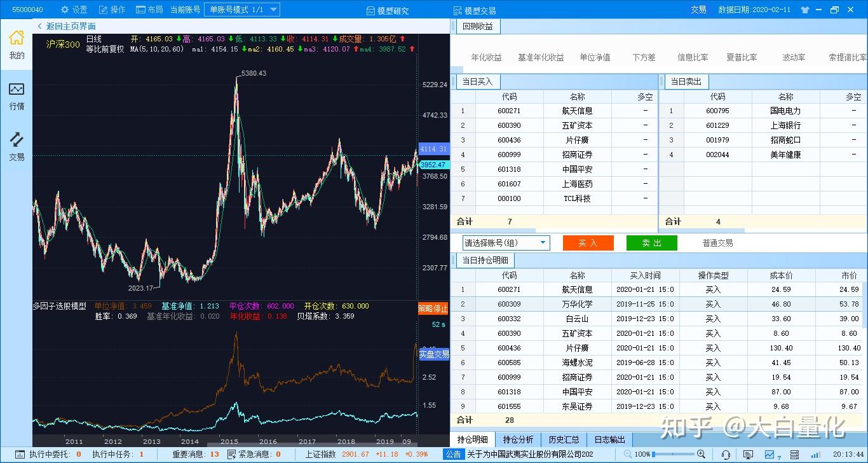Viewport: 868px width, 463px height.
Task: Switch to the 历史汇总 tab
Action: click(x=563, y=439)
